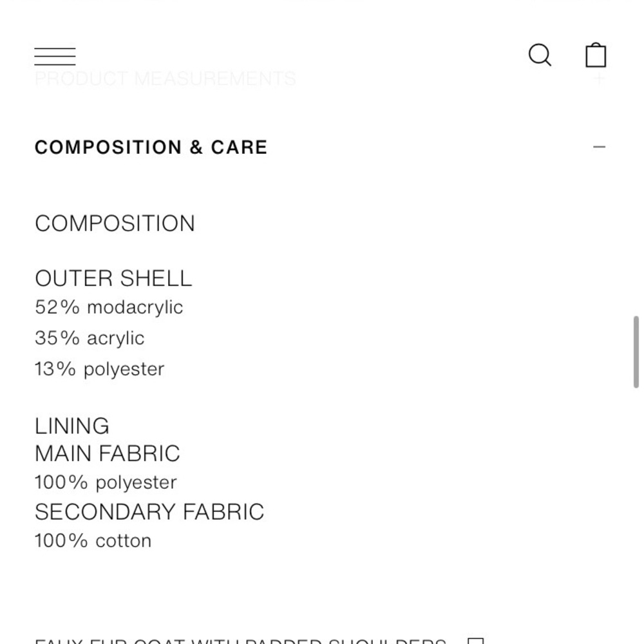
Task: Select the 13% polyester line
Action: pos(100,369)
